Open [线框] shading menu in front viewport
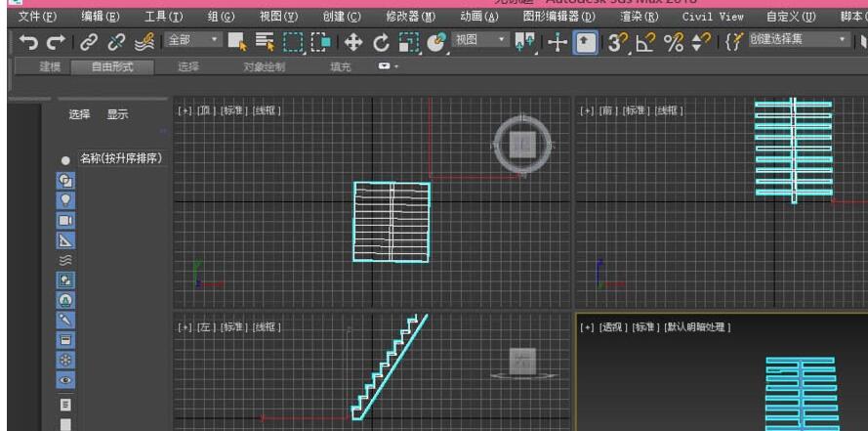The width and height of the screenshot is (868, 431). [x=669, y=110]
